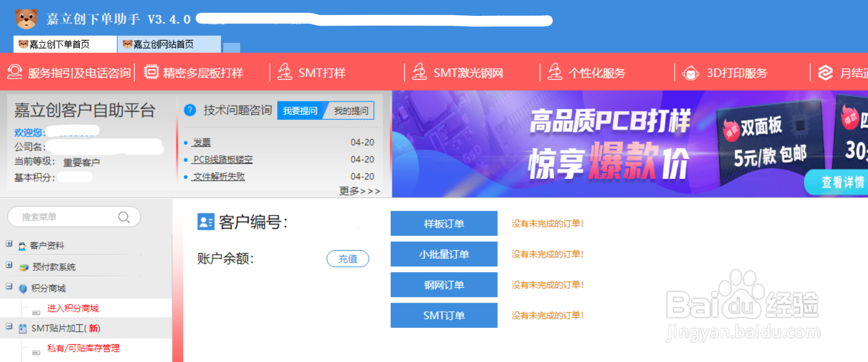
Task: Click icon beside 进入积分商城
Action: coord(36,312)
